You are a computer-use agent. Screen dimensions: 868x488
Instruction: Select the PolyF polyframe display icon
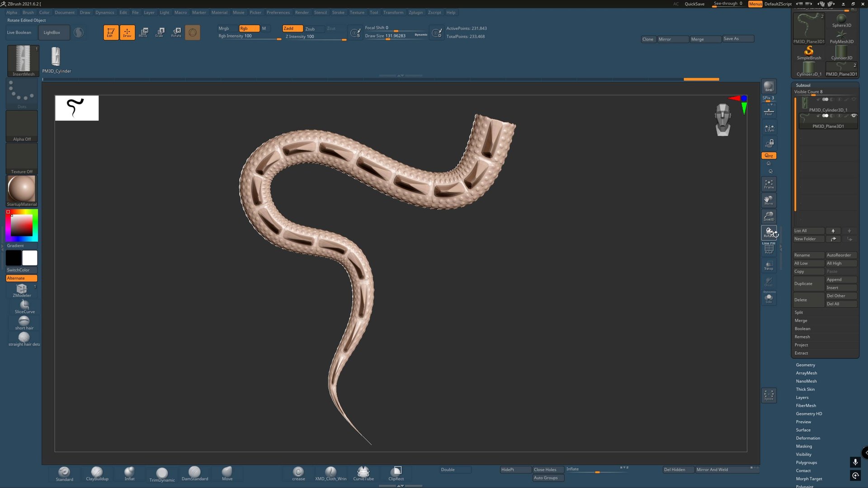tap(769, 249)
